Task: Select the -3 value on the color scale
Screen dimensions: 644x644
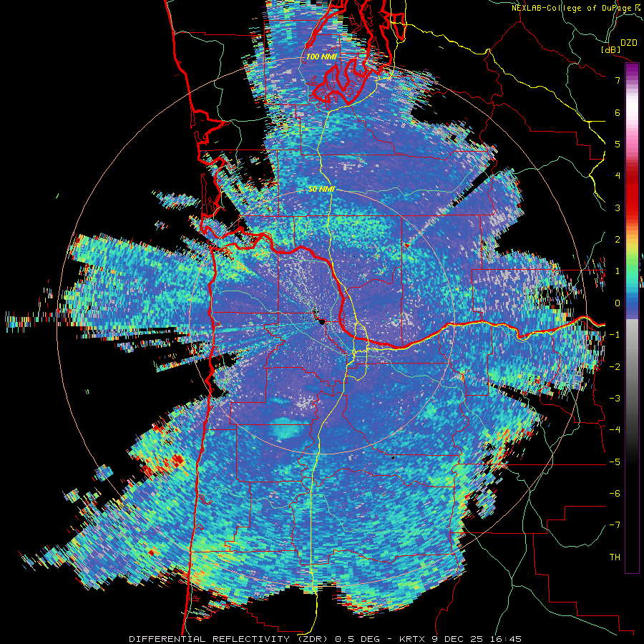Action: pyautogui.click(x=615, y=399)
